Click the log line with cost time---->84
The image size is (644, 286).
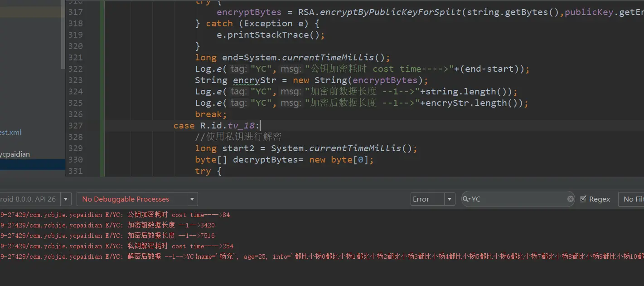pyautogui.click(x=115, y=215)
